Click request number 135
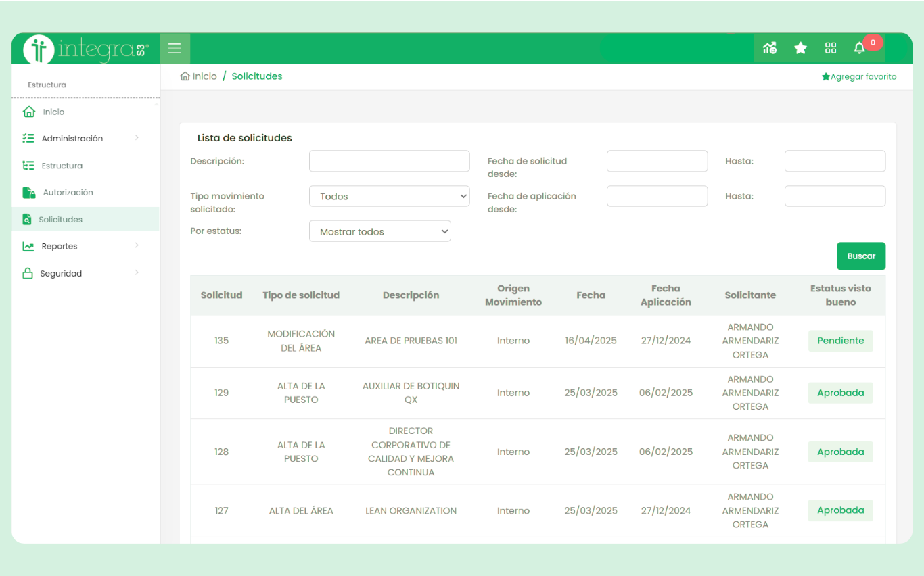 coord(221,341)
